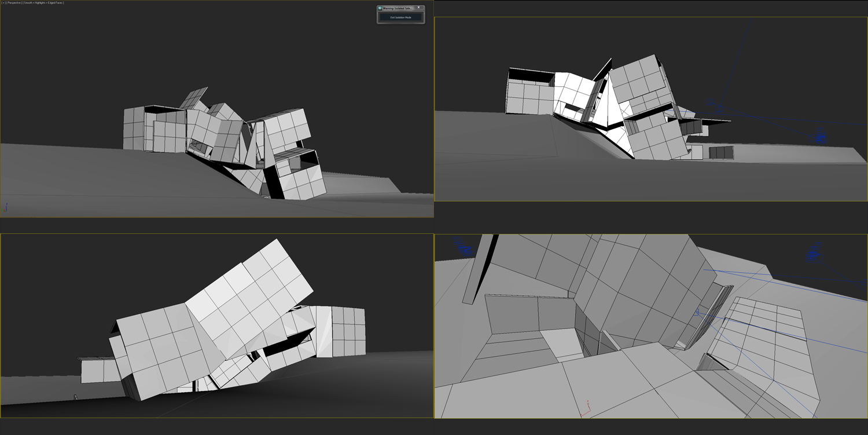Click tiny figure at bottom-left viewport's lower left
This screenshot has width=868, height=435.
point(75,397)
